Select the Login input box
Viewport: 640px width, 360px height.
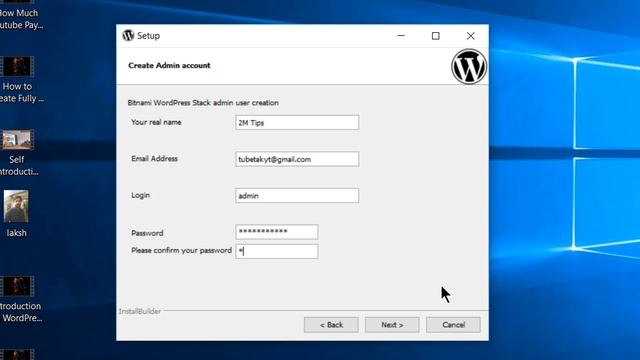297,196
